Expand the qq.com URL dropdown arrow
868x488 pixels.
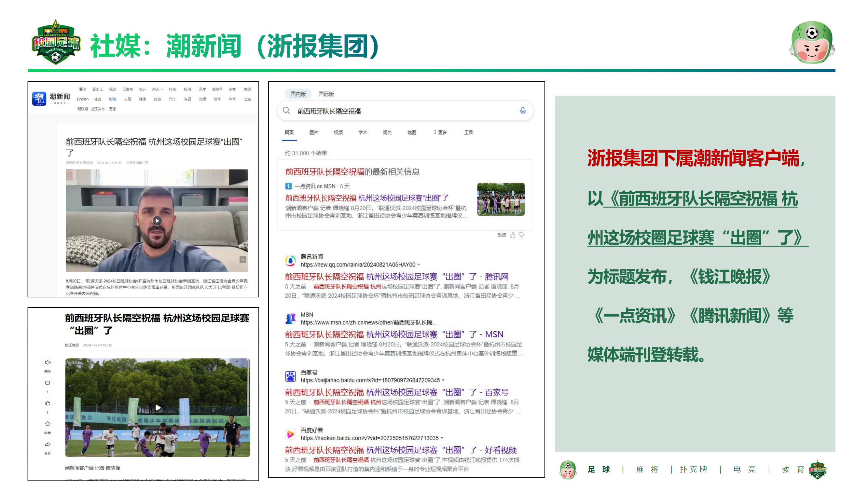[x=419, y=265]
